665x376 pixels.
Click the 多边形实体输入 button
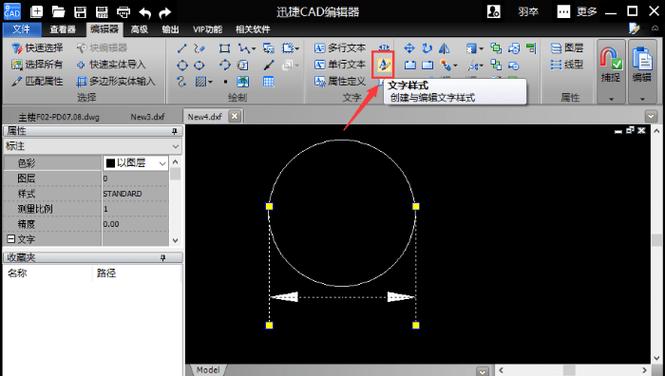click(x=116, y=81)
